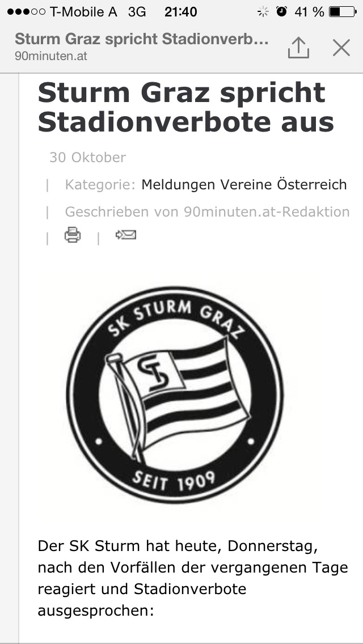Tap the article headline Stadionverbote aus

(x=186, y=121)
